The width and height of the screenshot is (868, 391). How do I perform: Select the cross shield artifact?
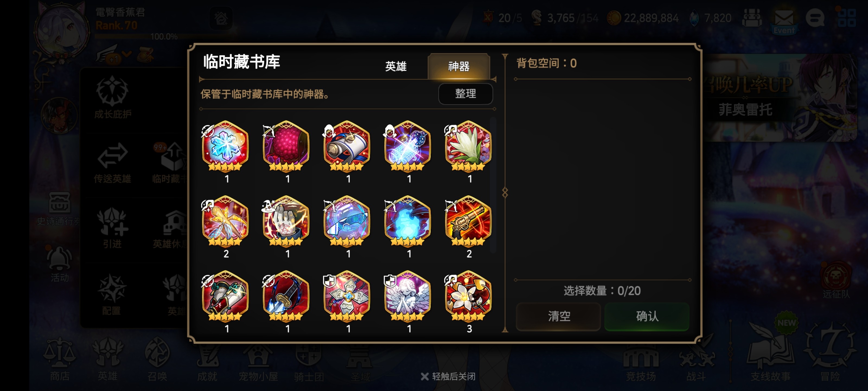pos(346,297)
